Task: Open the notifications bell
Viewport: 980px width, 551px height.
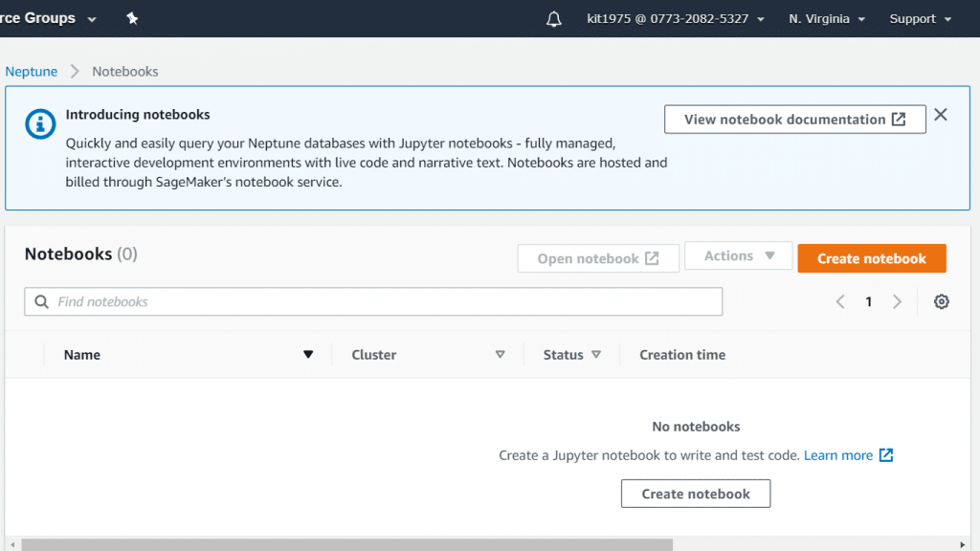Action: pyautogui.click(x=554, y=19)
